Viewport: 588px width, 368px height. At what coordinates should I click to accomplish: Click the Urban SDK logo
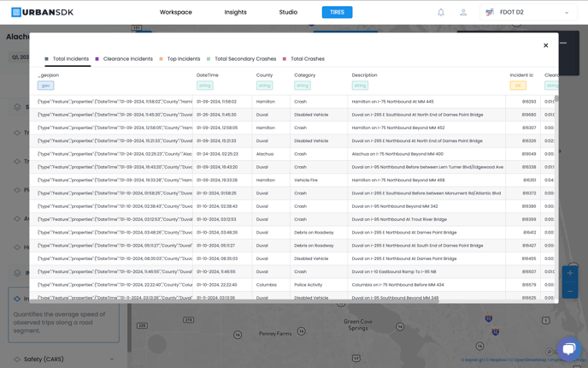(43, 12)
